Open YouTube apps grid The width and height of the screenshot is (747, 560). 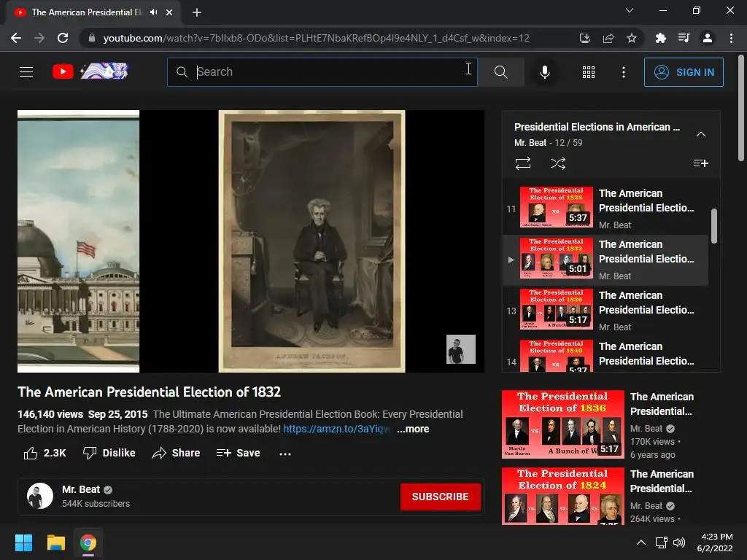point(589,72)
